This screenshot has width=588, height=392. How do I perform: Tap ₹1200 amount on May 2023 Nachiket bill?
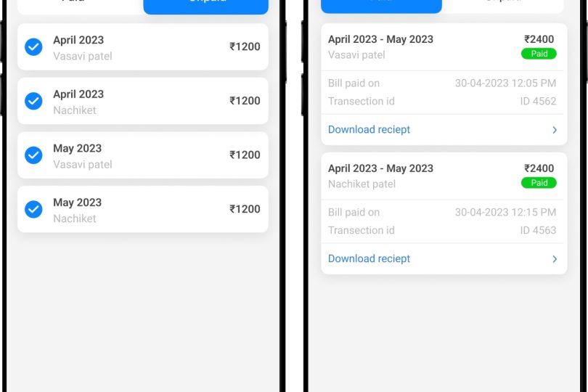[245, 209]
